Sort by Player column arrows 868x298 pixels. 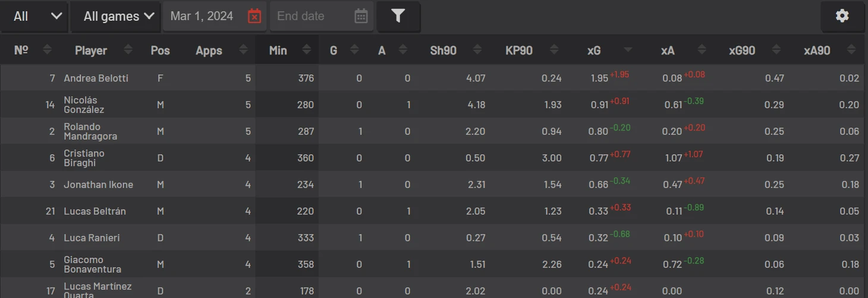(x=128, y=50)
